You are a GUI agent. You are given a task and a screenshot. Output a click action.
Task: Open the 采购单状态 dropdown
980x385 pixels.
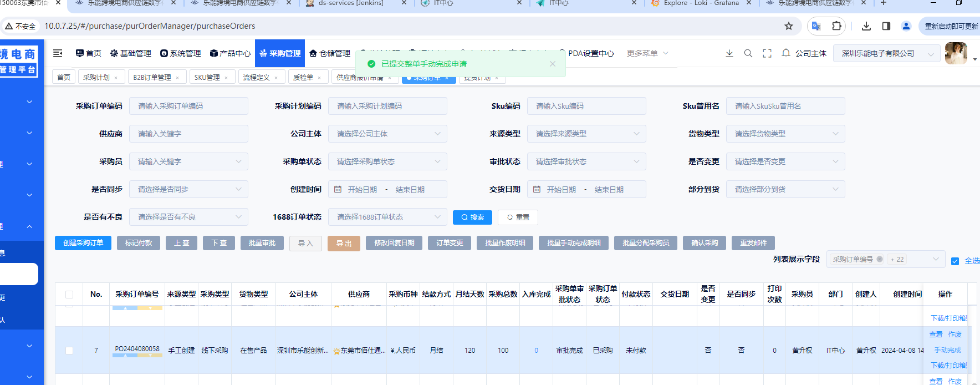[x=387, y=161]
